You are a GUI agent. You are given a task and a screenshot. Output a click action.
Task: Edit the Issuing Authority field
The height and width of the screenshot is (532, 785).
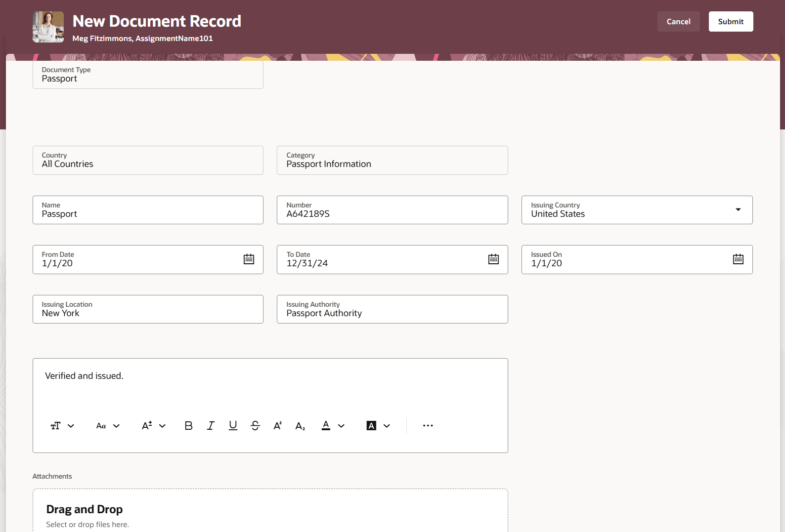point(392,309)
